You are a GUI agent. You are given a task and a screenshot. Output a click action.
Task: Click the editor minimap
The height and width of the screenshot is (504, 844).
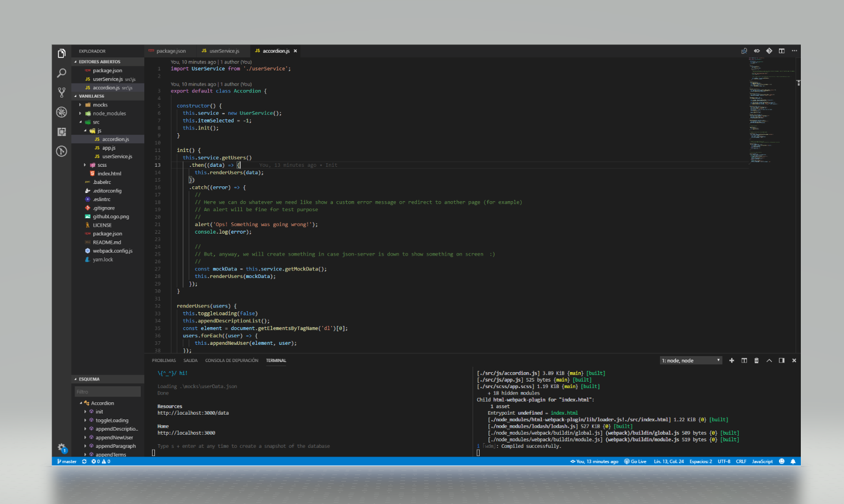click(771, 109)
